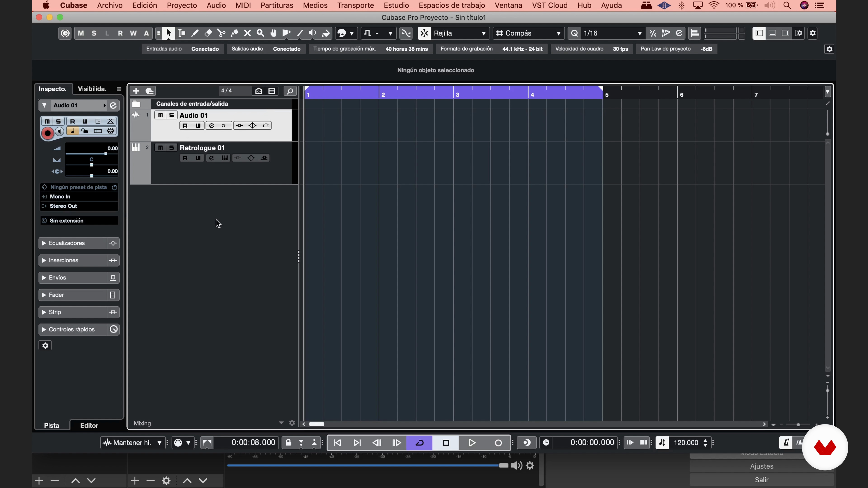Open the Compás grid type dropdown
Viewport: 868px width, 488px height.
coord(529,33)
